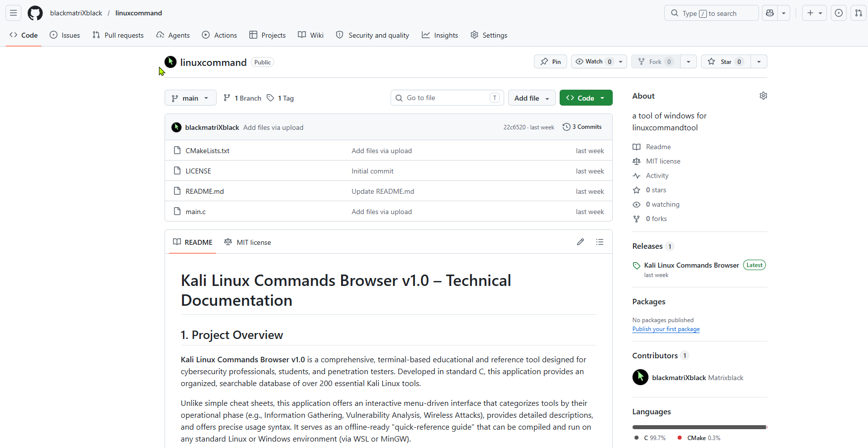Click Publish your first package link
Screen dimensions: 868x448
[x=666, y=329]
